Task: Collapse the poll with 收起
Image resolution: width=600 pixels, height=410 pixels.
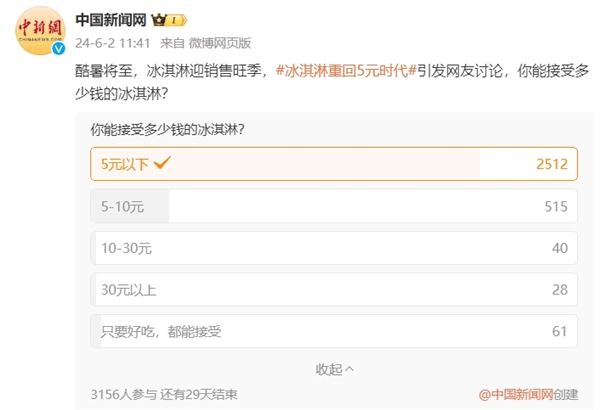Action: (334, 369)
